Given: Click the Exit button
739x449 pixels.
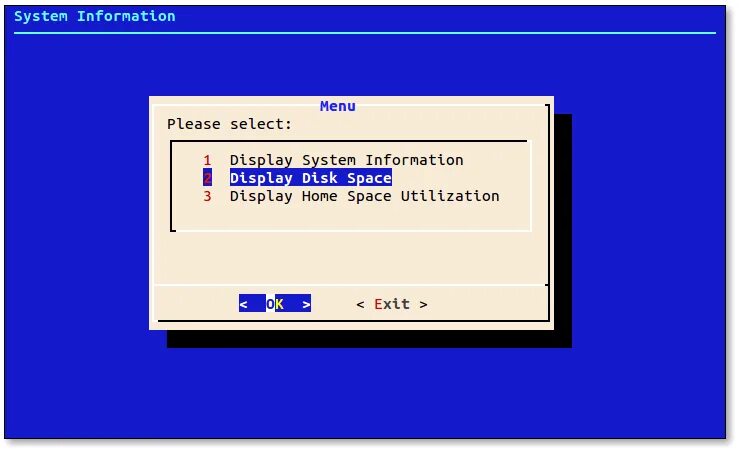Looking at the screenshot, I should pyautogui.click(x=392, y=304).
